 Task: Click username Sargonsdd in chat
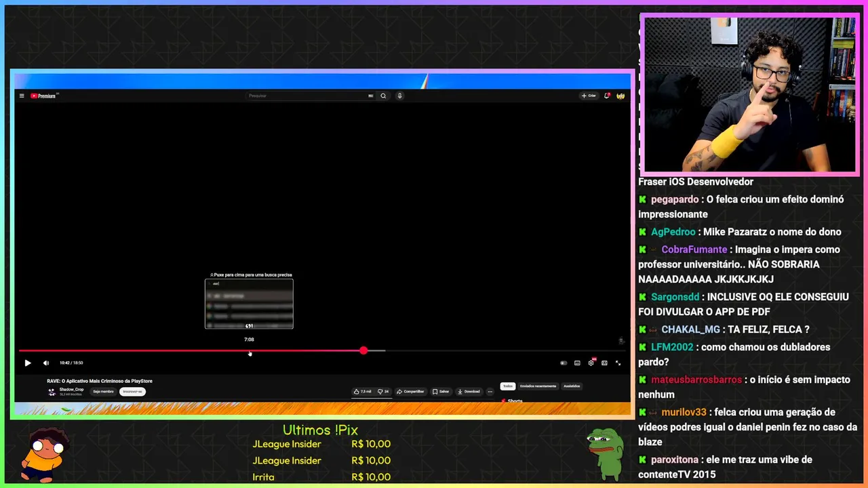pos(675,297)
